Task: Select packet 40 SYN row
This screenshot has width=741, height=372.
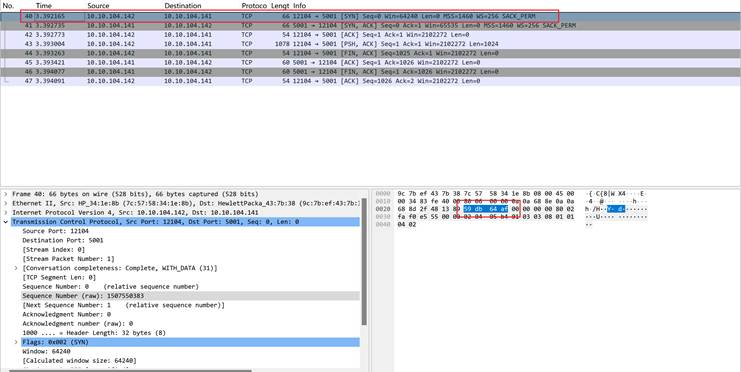Action: pos(370,16)
